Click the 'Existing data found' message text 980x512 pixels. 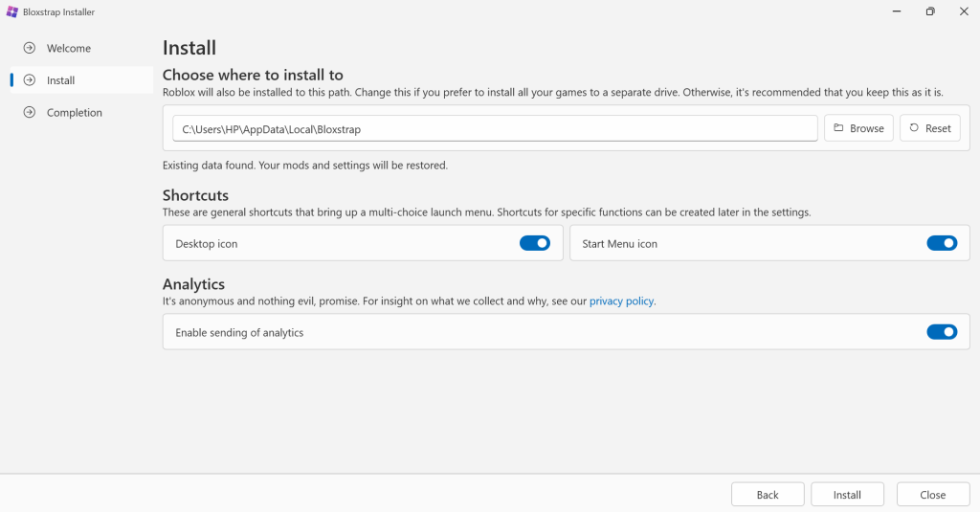305,166
